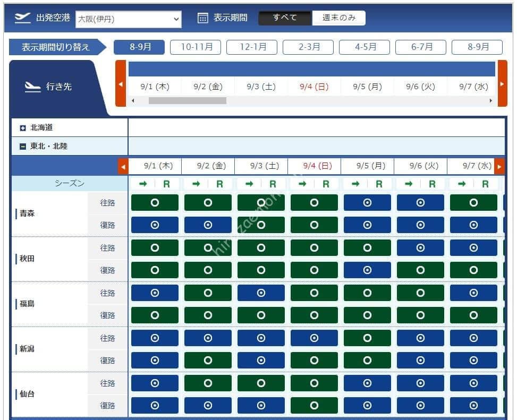This screenshot has width=517, height=420.
Task: Switch to the 2-3月 period tab
Action: pyautogui.click(x=308, y=47)
